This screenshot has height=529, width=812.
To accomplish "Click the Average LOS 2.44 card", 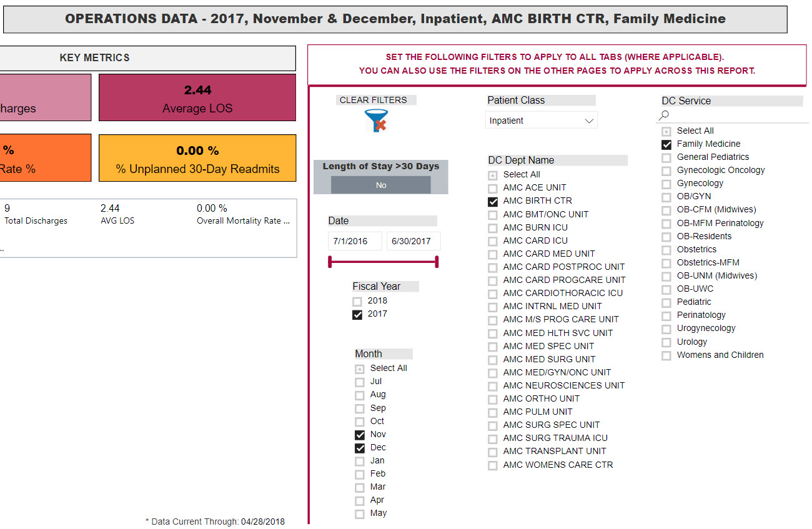I will click(197, 97).
